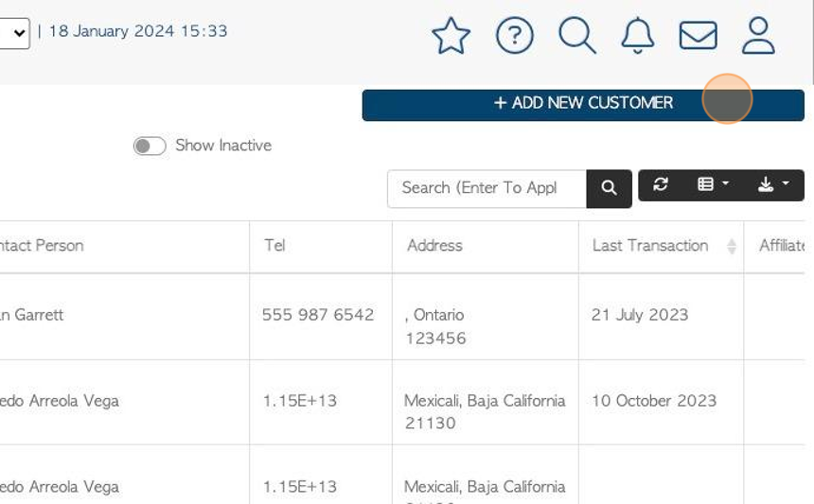Open notifications bell
814x504 pixels.
(x=638, y=36)
